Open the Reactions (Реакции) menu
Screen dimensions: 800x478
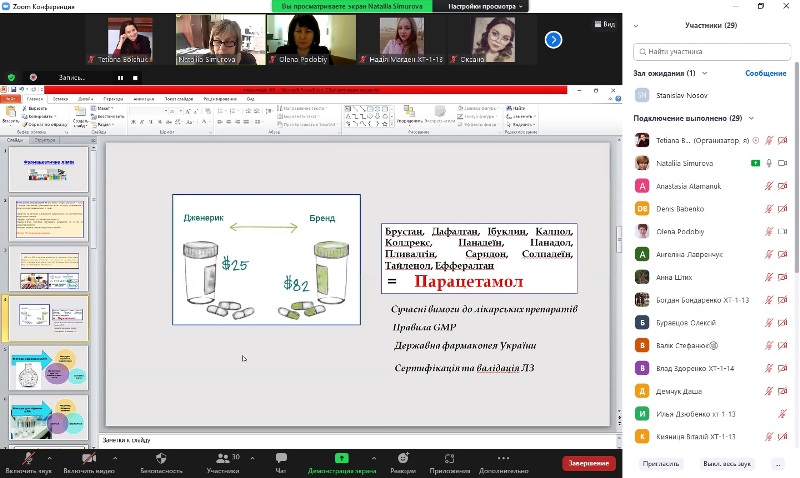click(x=403, y=459)
